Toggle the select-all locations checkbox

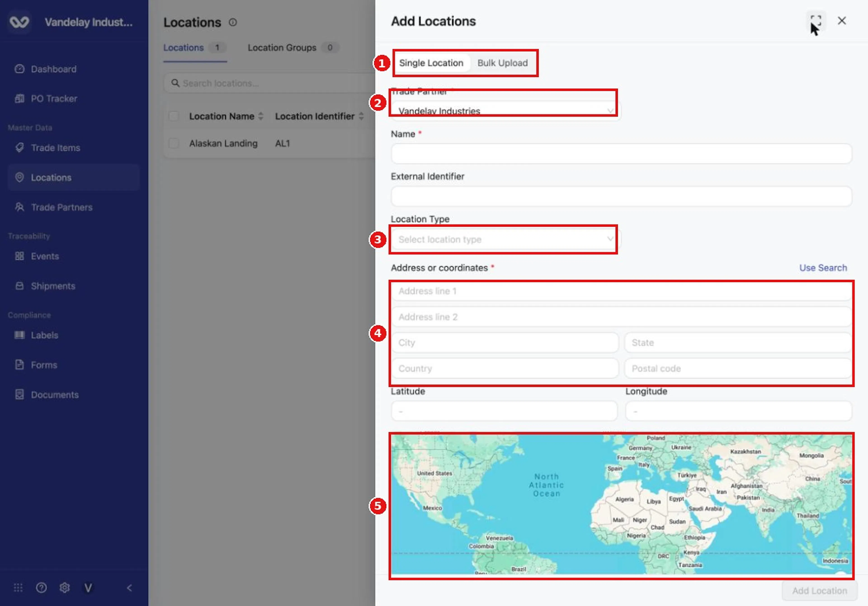(x=174, y=116)
